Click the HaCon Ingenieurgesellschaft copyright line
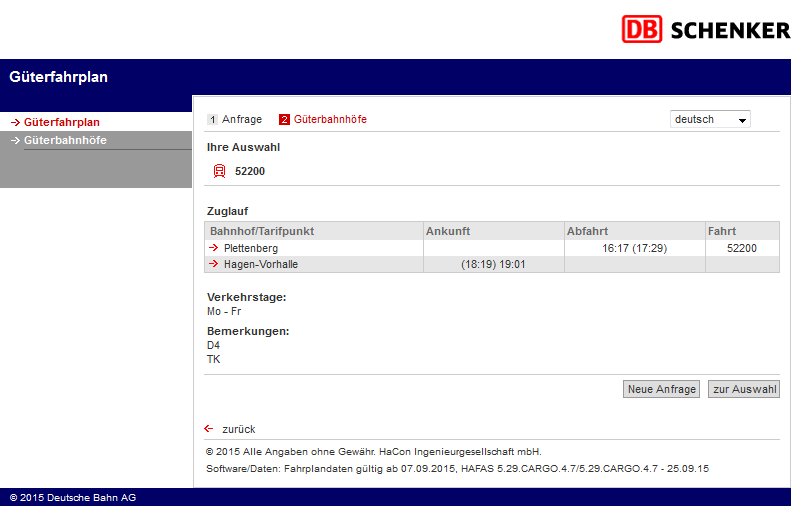 374,452
